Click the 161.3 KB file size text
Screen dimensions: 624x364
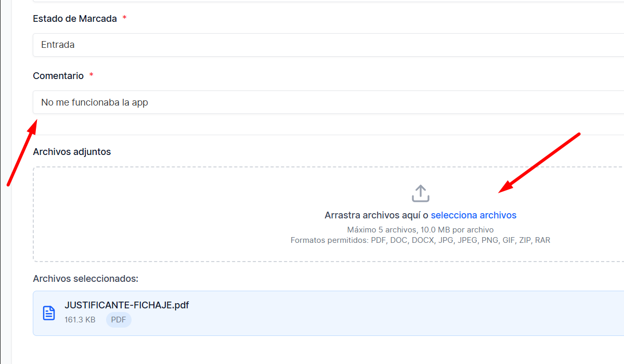(x=80, y=320)
